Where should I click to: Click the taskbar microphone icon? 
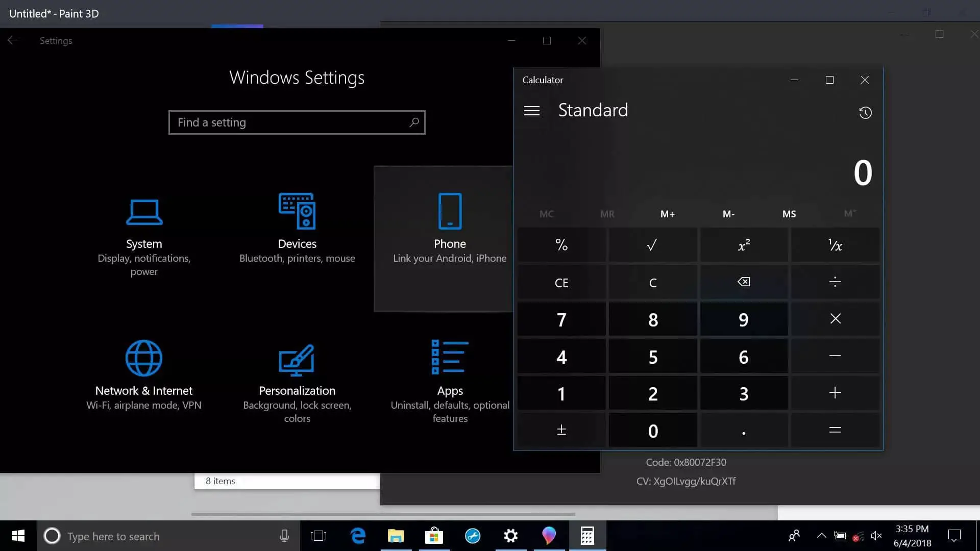[284, 536]
